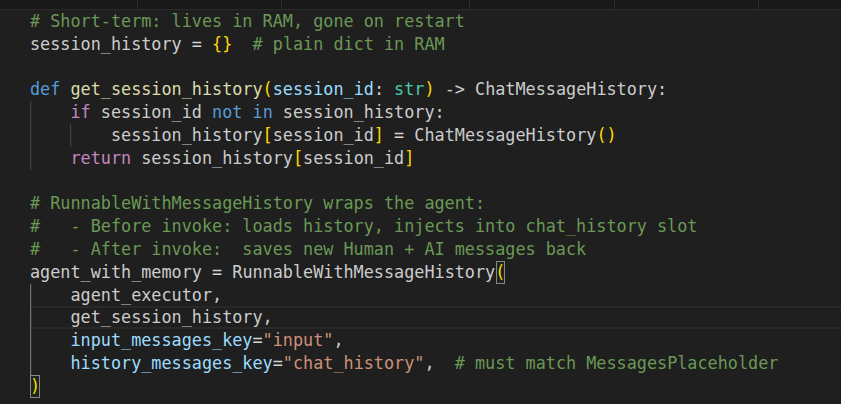The image size is (841, 404).
Task: Click the RunnableWithMessageHistory class call
Action: [x=362, y=271]
